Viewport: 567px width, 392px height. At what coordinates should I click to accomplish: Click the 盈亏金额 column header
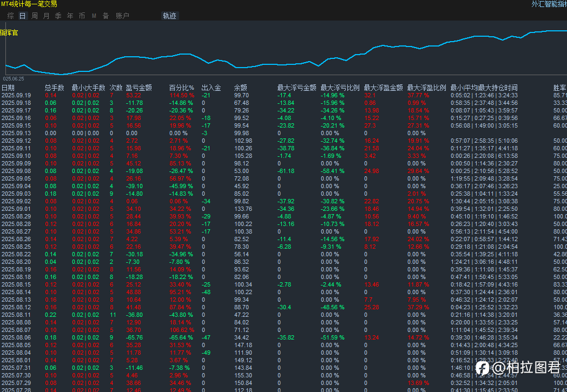139,88
